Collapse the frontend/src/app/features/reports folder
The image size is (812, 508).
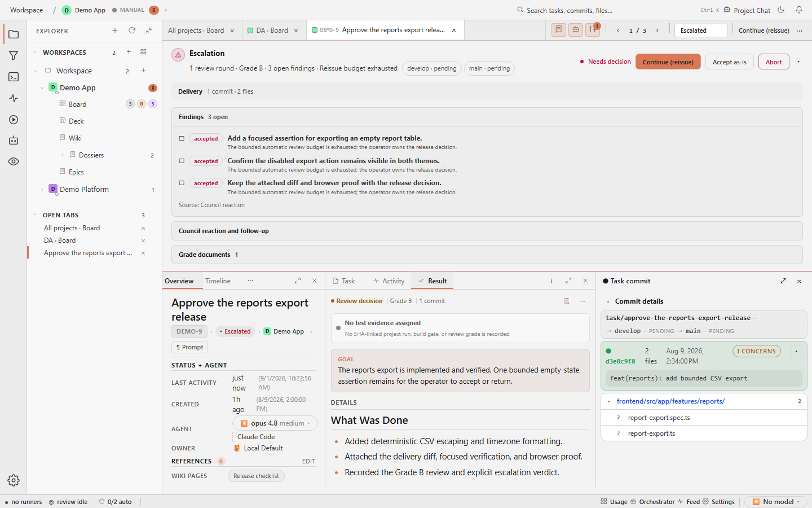(609, 401)
